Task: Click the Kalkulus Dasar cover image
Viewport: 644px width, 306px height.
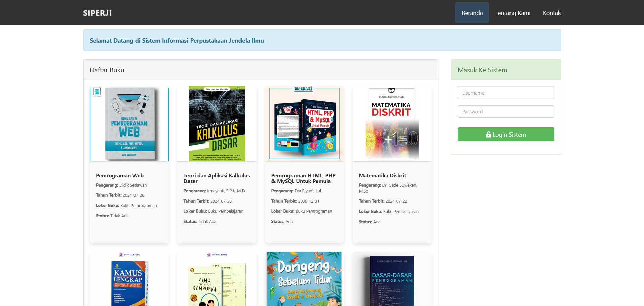Action: point(216,123)
